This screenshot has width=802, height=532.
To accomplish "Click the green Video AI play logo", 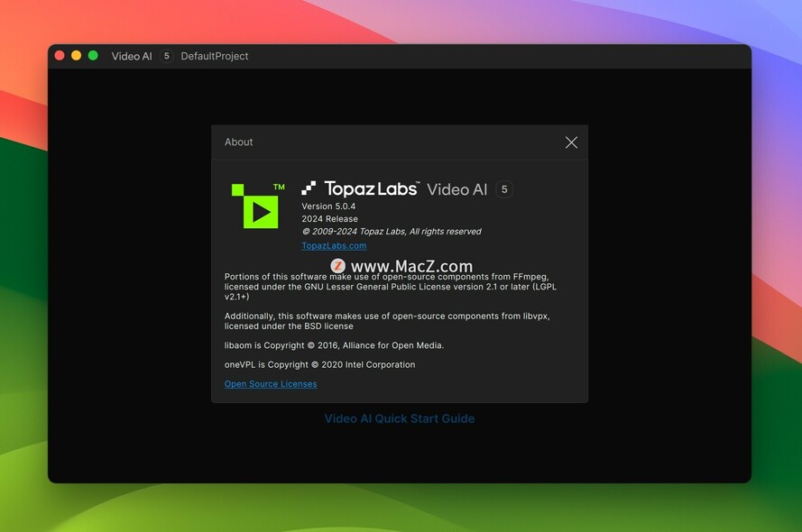I will [258, 206].
